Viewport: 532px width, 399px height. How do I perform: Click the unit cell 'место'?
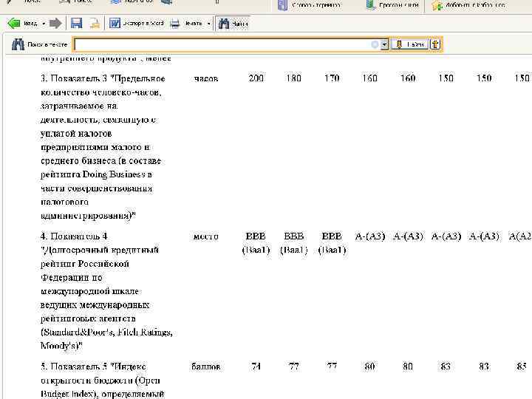pyautogui.click(x=205, y=236)
